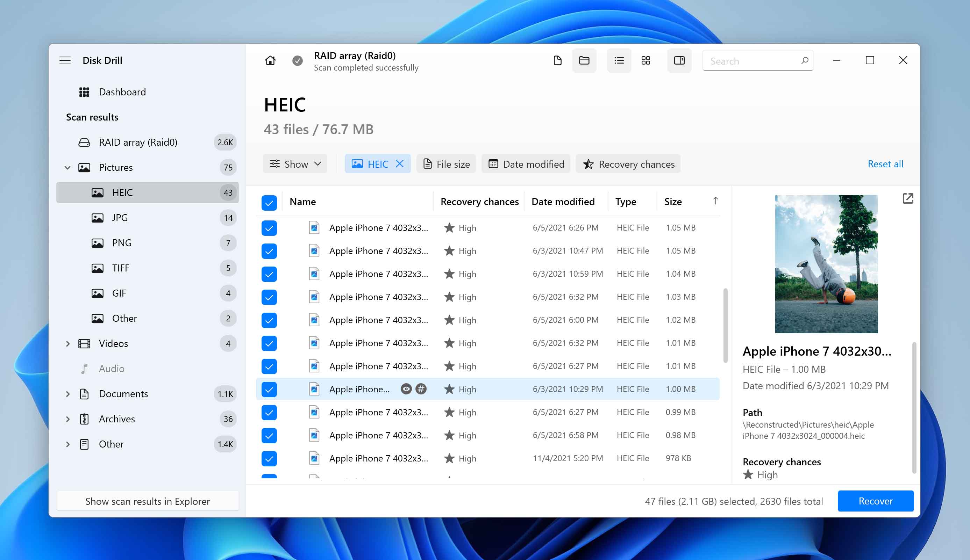Screen dimensions: 970x560
Task: Click the home navigation icon
Action: (270, 60)
